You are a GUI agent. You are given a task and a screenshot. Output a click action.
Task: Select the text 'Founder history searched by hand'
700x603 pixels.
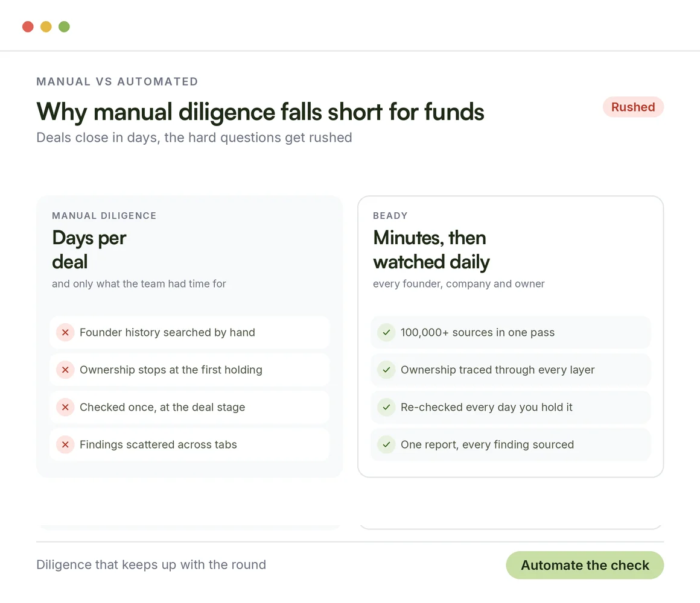[167, 332]
